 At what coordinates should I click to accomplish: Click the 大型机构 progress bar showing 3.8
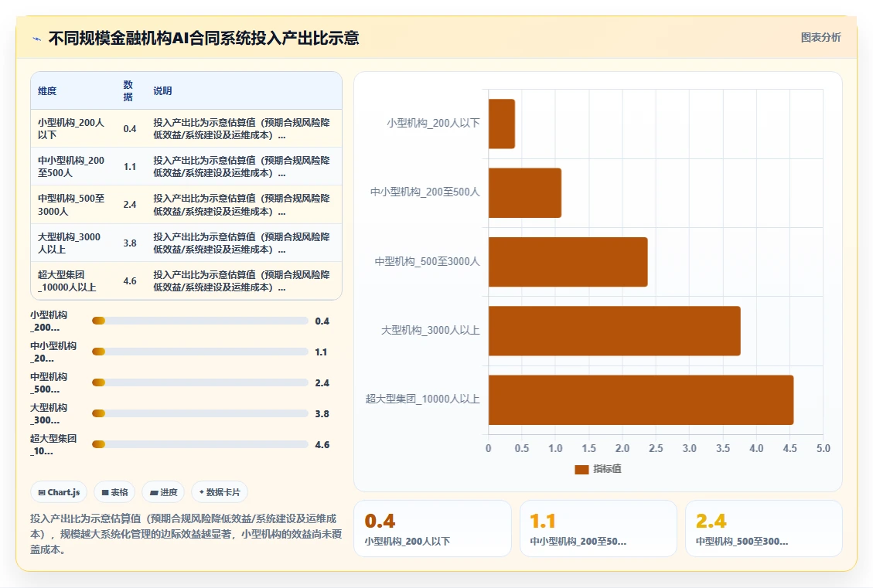(x=199, y=413)
